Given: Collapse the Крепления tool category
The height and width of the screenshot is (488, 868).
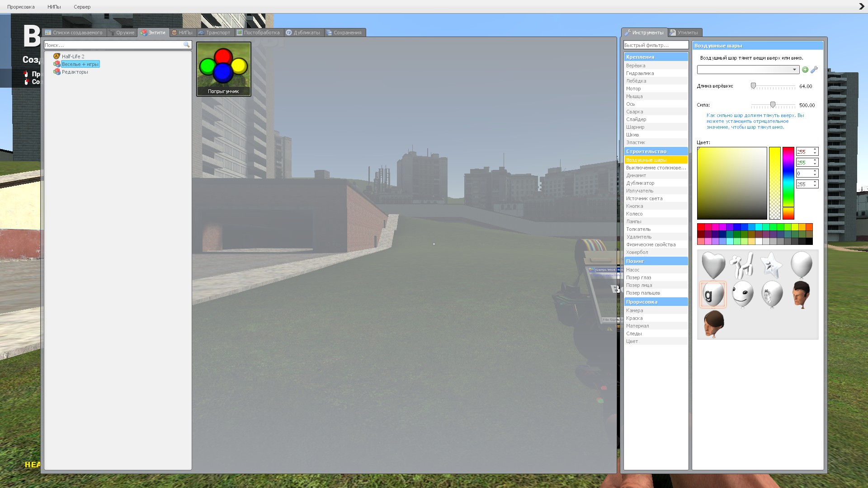Looking at the screenshot, I should click(x=656, y=57).
